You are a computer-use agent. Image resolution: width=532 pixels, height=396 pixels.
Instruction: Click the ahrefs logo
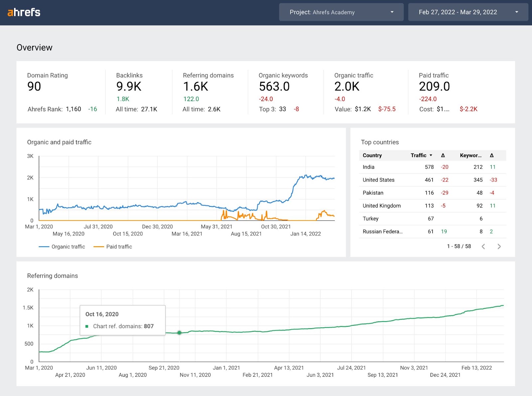(23, 12)
